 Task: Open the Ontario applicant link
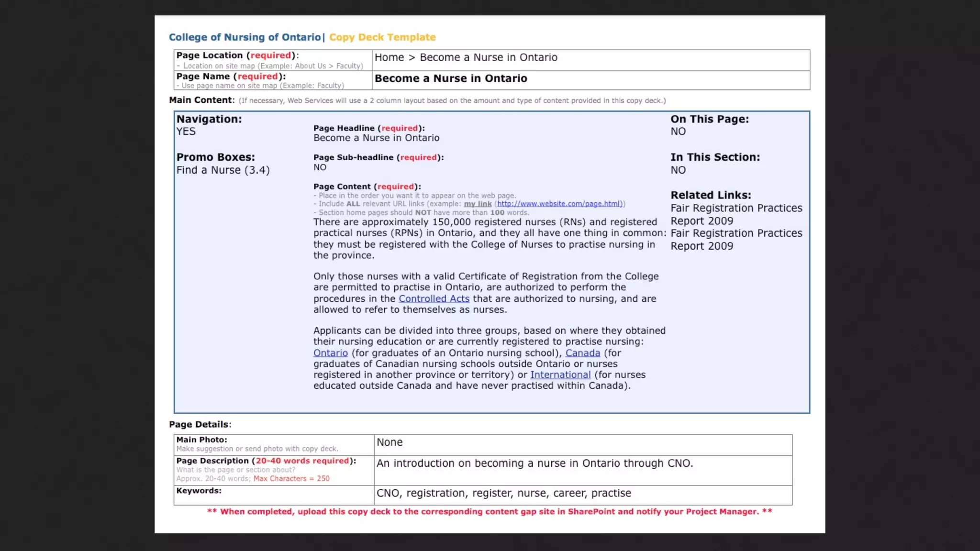point(330,353)
